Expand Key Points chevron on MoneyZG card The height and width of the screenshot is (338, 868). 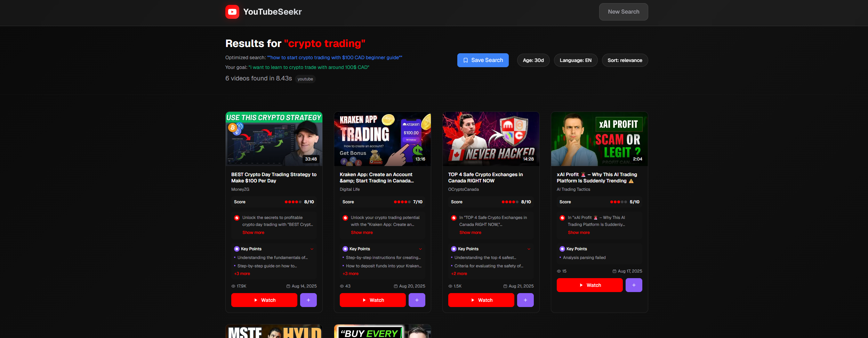coord(312,249)
